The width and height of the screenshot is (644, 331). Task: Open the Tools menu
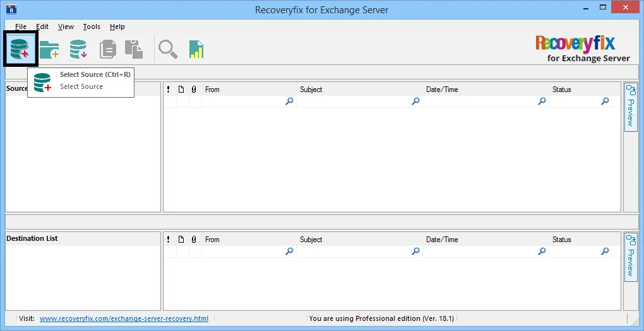pyautogui.click(x=92, y=26)
